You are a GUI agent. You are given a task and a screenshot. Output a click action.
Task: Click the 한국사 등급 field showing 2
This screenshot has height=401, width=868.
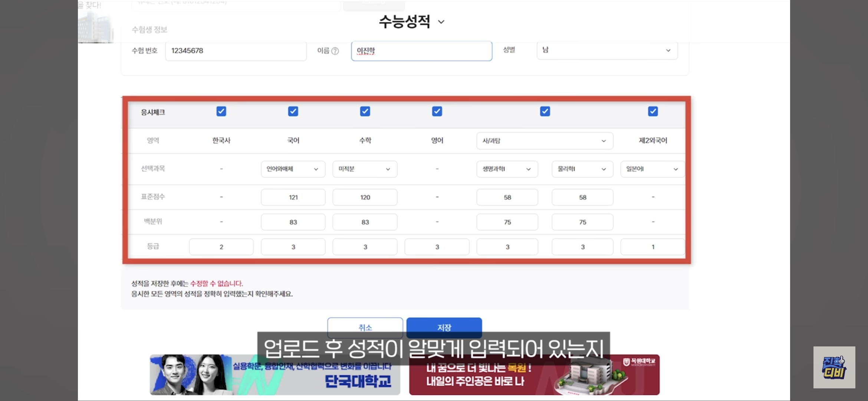point(221,247)
